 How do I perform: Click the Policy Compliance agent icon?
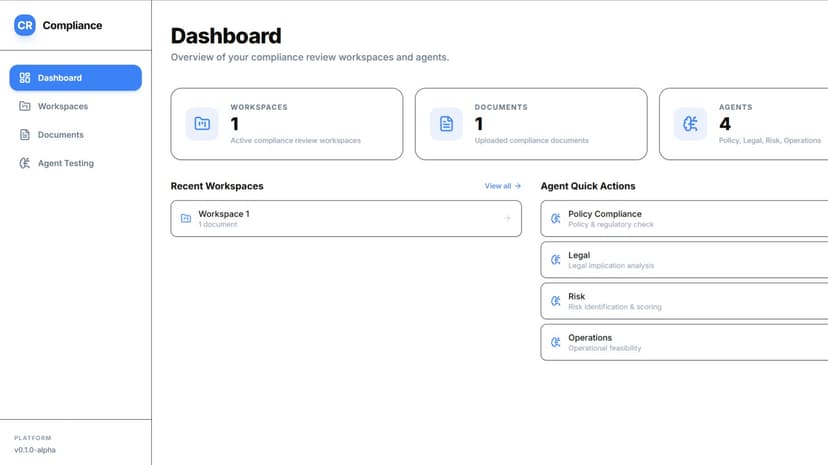click(x=556, y=218)
